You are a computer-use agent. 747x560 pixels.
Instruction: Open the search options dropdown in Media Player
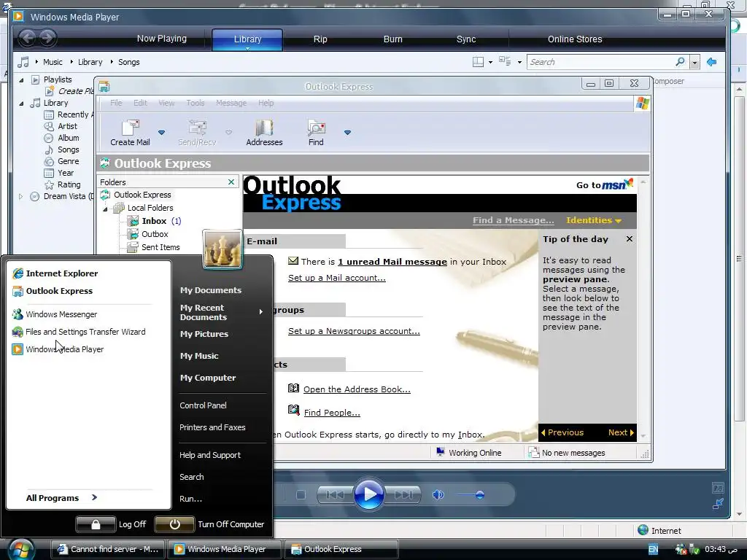pyautogui.click(x=694, y=63)
